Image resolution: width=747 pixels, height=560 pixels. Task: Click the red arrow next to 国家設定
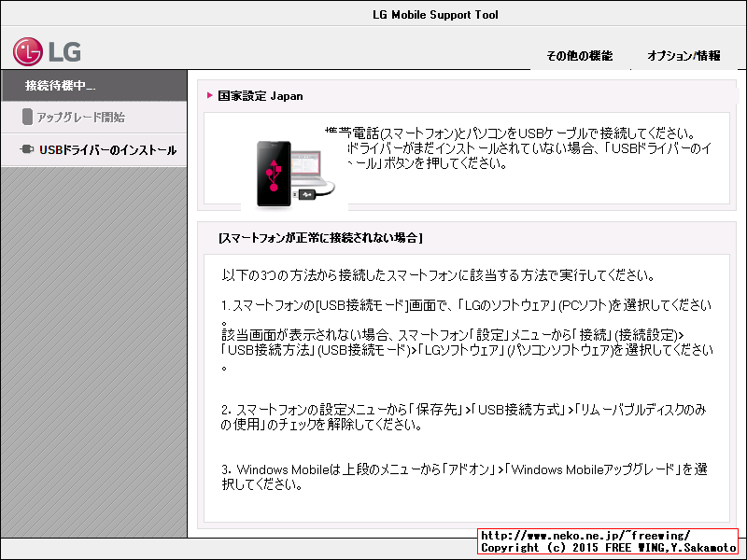pyautogui.click(x=209, y=95)
